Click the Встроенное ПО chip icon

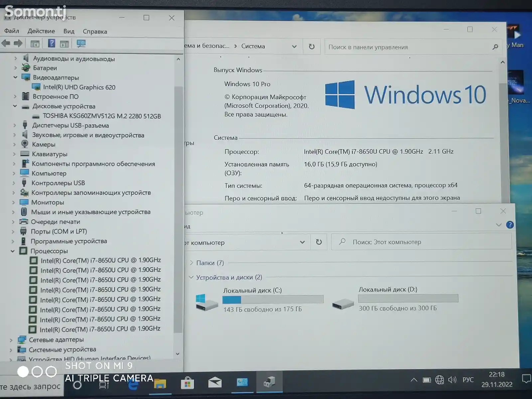[x=25, y=96]
